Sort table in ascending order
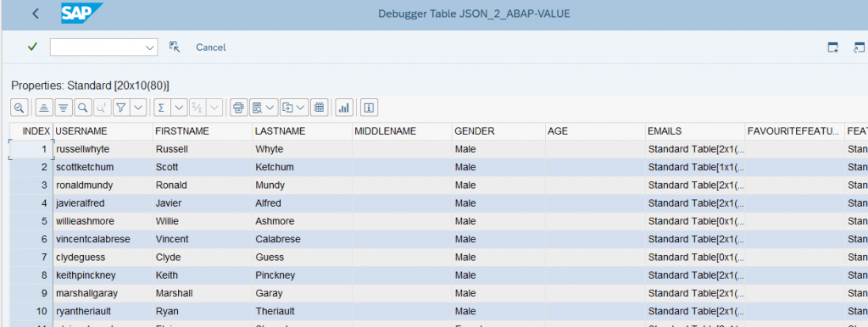 click(x=45, y=108)
